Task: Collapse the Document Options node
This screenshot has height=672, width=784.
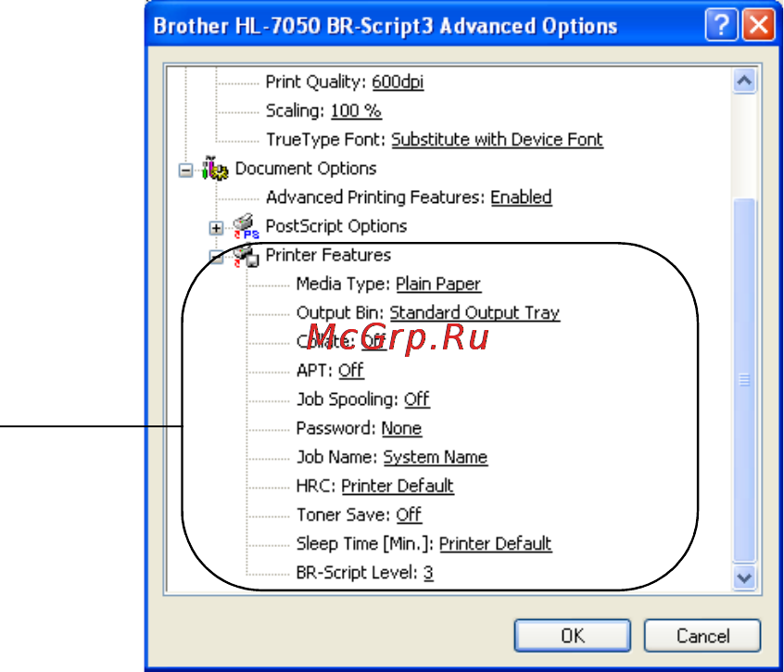Action: (185, 170)
